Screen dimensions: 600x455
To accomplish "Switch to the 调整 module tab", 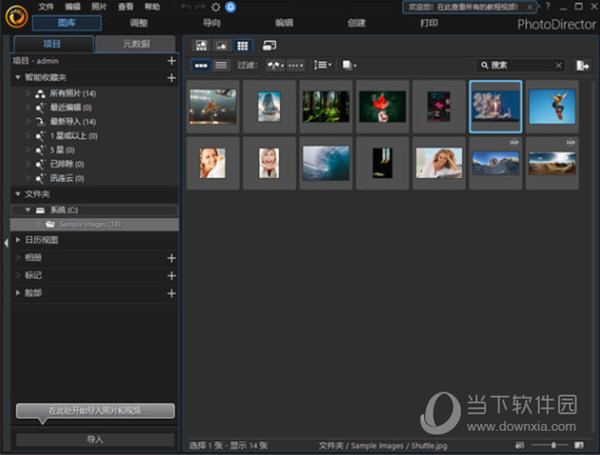I will [139, 23].
